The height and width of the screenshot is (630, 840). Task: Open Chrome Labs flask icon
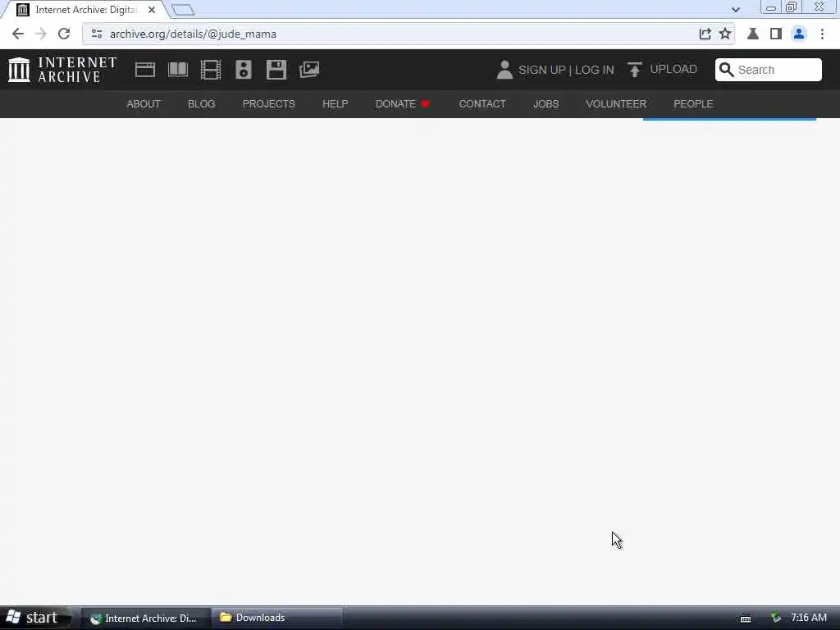(753, 34)
